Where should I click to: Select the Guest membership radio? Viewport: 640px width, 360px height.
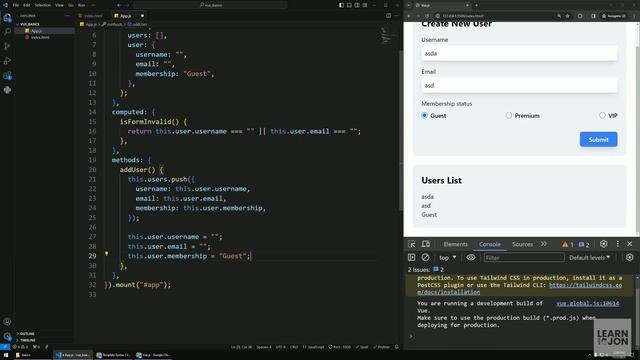point(424,116)
